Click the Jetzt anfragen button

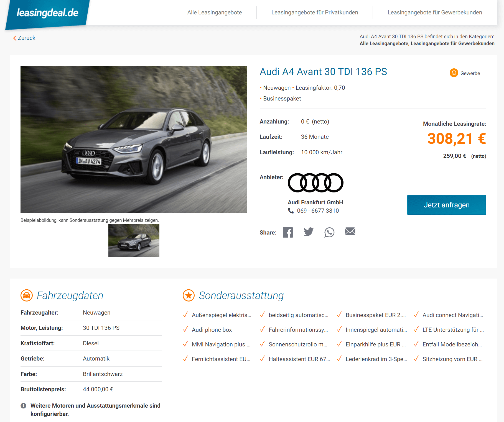(447, 205)
